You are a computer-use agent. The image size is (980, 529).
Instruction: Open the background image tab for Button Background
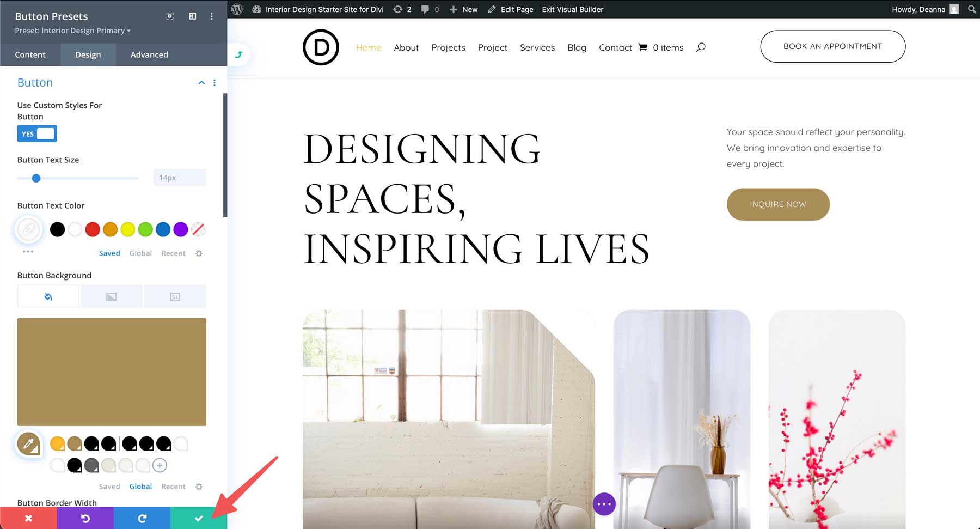[175, 296]
